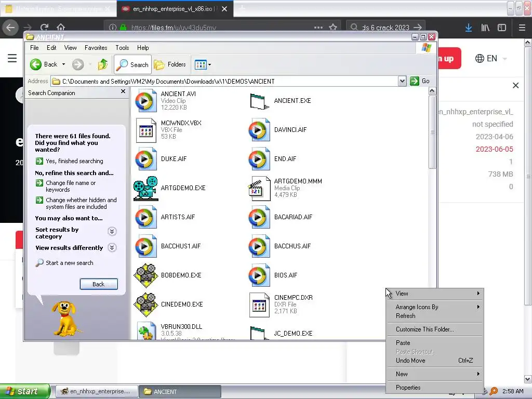Click the Go button beside the address bar
The image size is (532, 399).
coord(420,81)
